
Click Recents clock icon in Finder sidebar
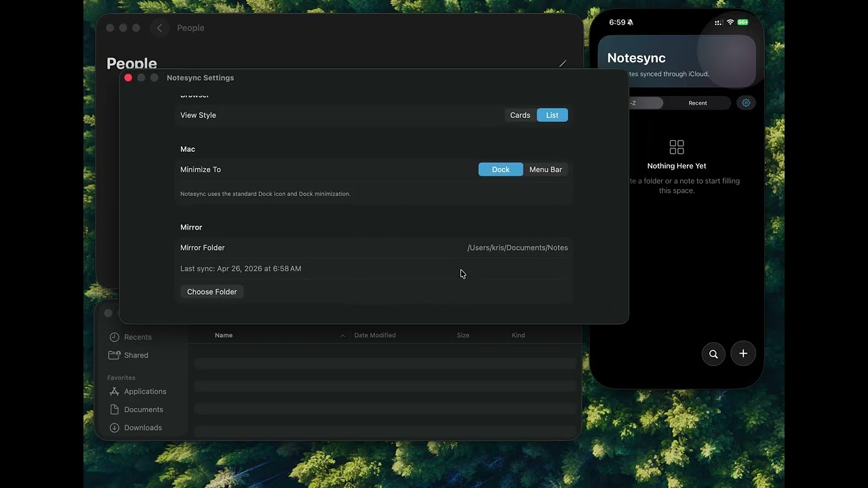(115, 337)
